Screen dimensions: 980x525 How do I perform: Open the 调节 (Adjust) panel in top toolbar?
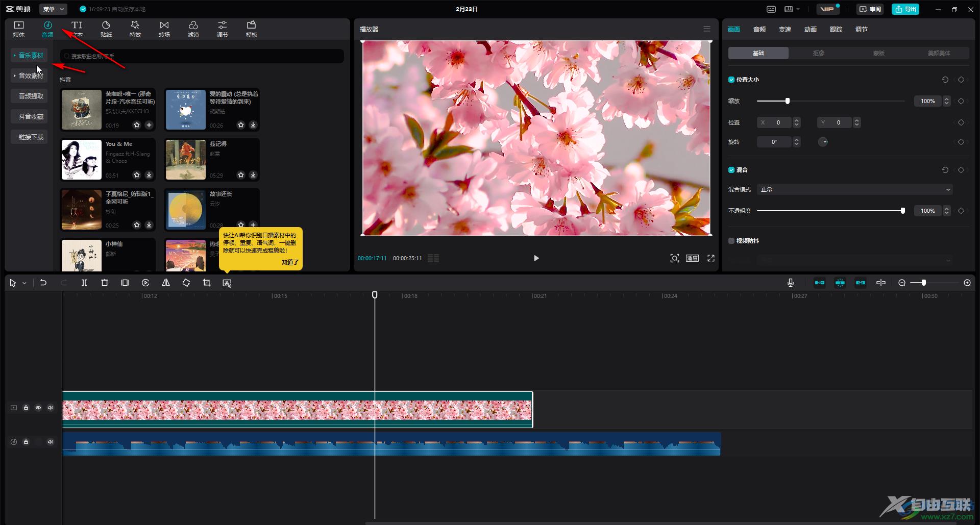223,29
